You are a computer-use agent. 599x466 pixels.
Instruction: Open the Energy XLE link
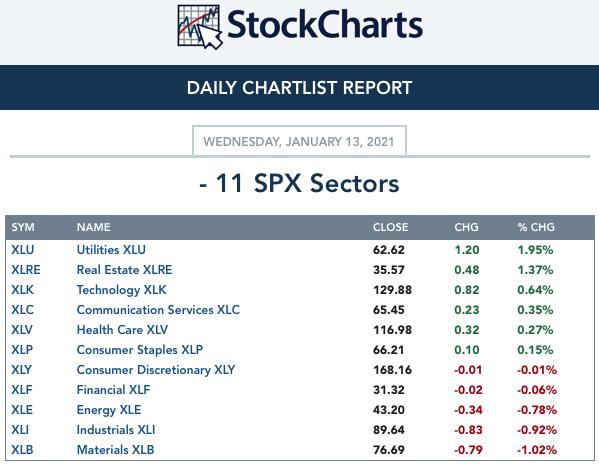pos(109,410)
